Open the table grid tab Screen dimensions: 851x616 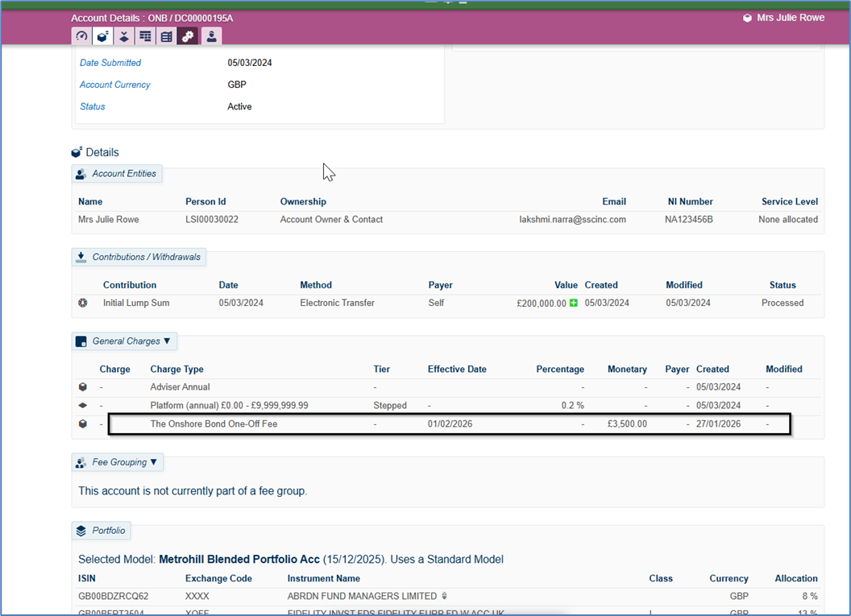pos(145,36)
